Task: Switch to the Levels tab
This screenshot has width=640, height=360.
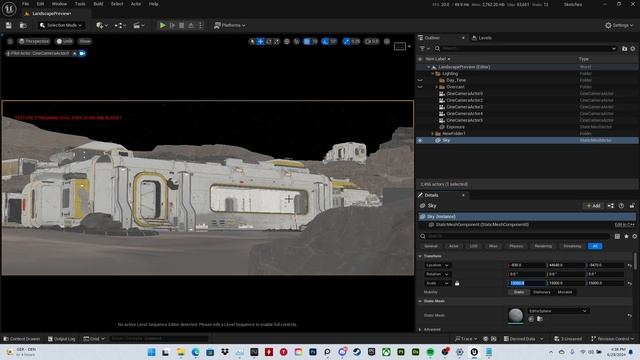Action: (482, 38)
